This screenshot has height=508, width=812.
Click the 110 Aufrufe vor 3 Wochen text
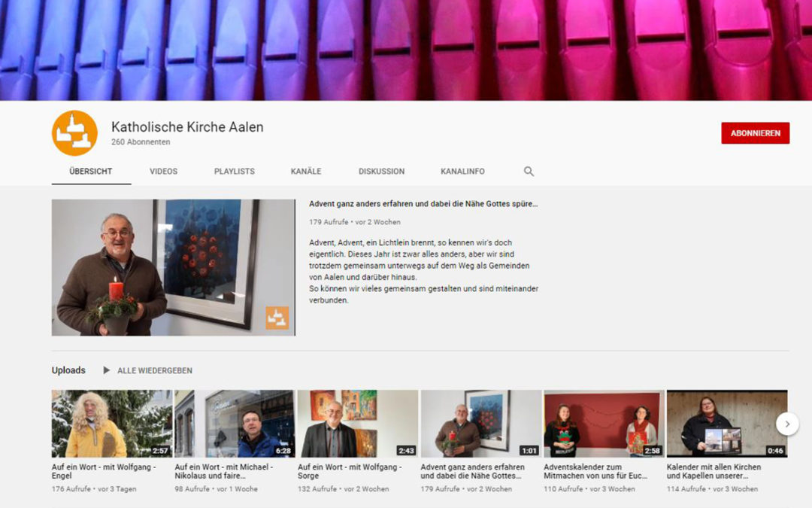click(589, 489)
